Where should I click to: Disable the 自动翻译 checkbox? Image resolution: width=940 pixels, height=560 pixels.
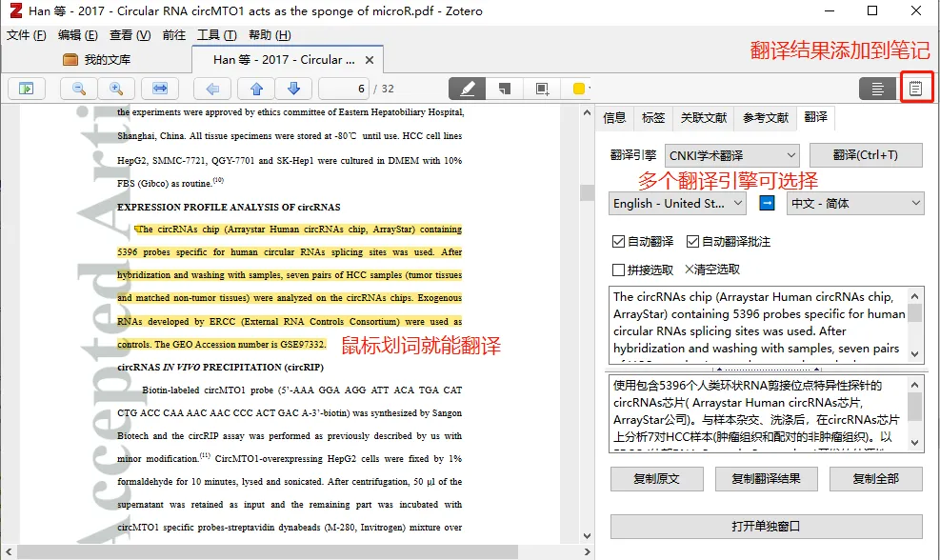click(619, 242)
